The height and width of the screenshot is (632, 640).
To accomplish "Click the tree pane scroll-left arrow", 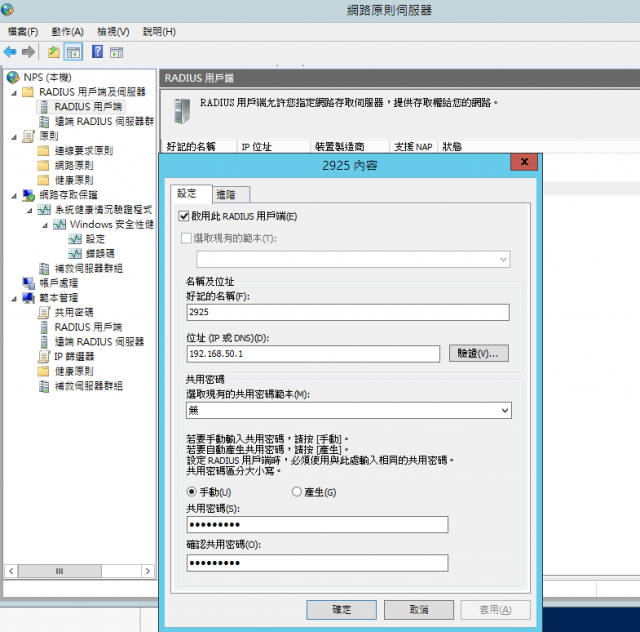I will [11, 571].
